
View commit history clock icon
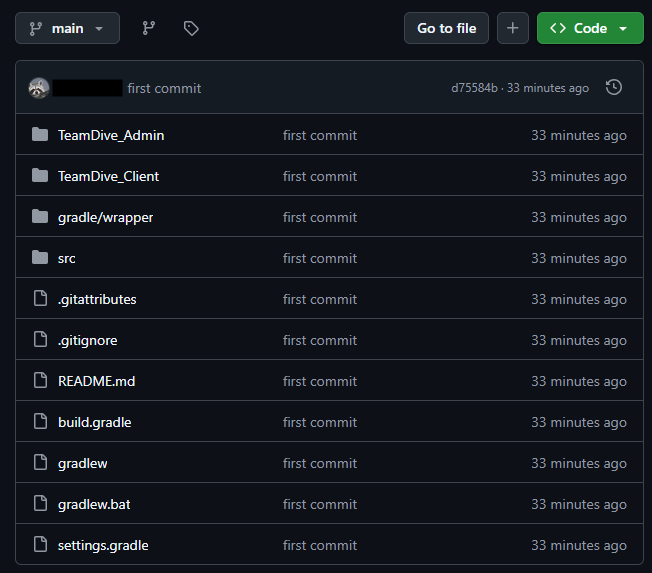pyautogui.click(x=614, y=87)
